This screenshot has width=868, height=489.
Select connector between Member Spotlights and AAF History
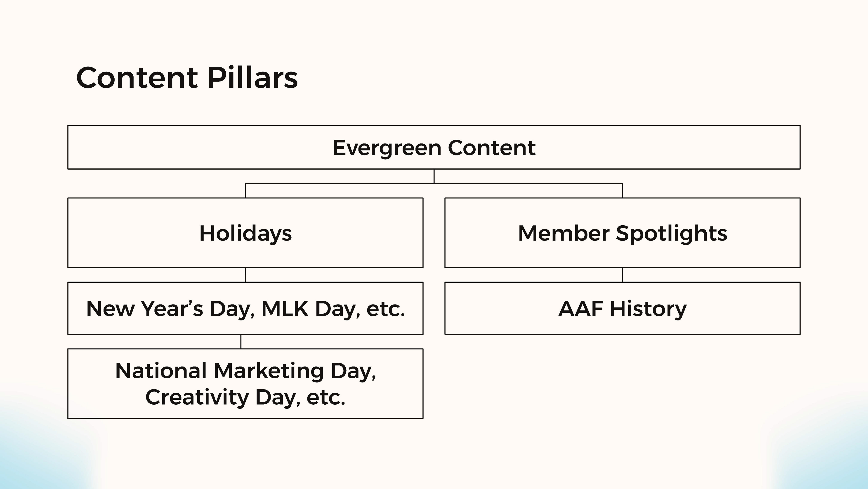pyautogui.click(x=622, y=275)
